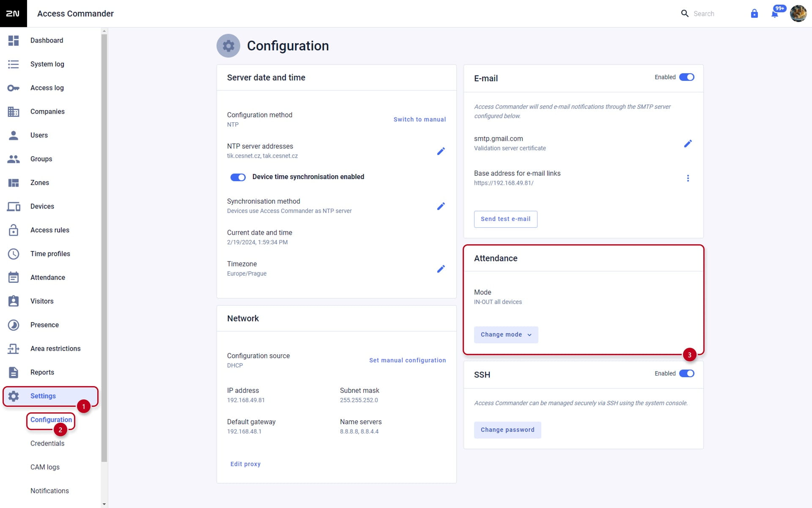Screen dimensions: 812x508
Task: Edit NTP server addresses pencil icon
Action: pos(441,151)
